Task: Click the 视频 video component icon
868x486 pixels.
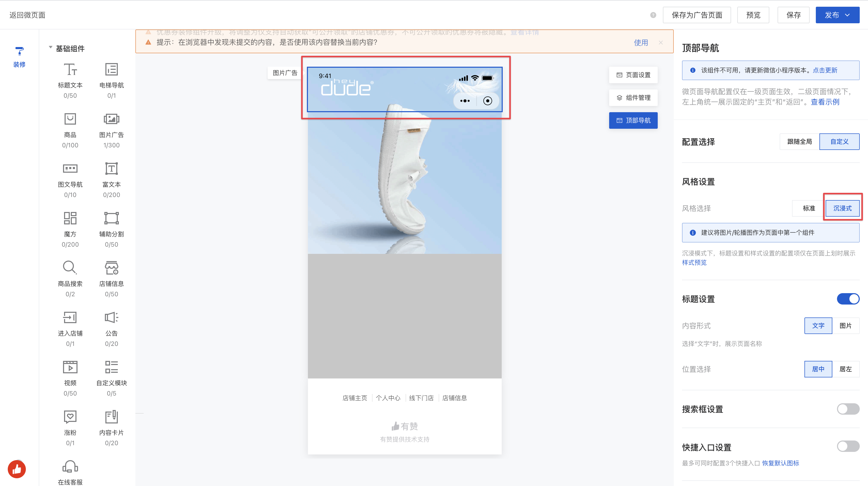Action: coord(70,367)
